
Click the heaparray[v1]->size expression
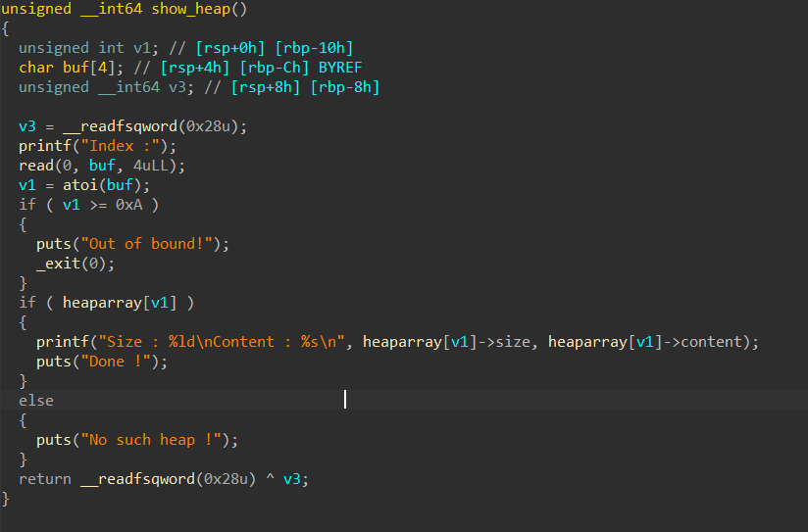(446, 342)
